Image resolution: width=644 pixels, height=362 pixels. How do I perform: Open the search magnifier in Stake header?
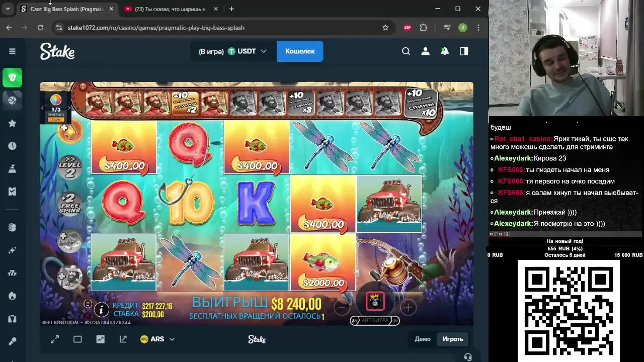[406, 51]
